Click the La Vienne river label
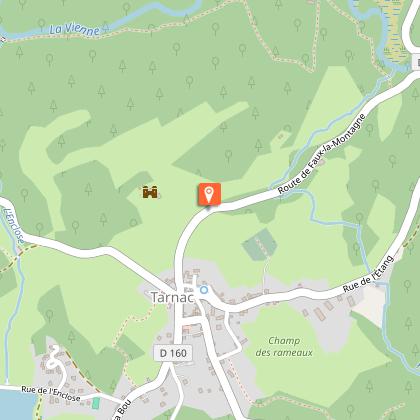The width and height of the screenshot is (420, 420). pyautogui.click(x=75, y=29)
